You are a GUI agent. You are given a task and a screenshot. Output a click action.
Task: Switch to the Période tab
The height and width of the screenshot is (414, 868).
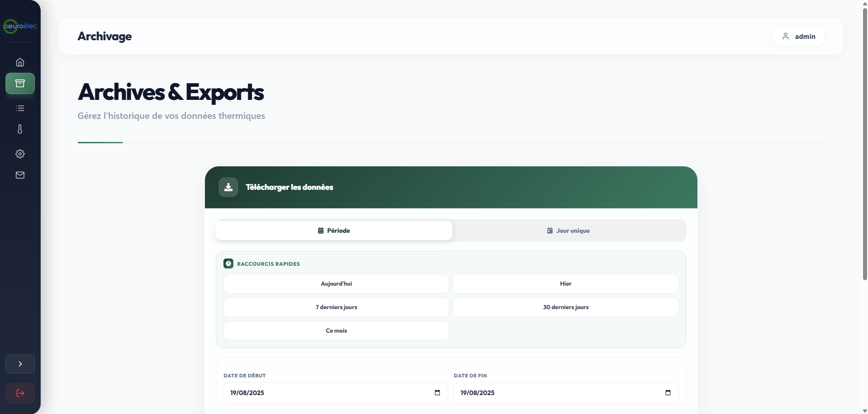[334, 231]
